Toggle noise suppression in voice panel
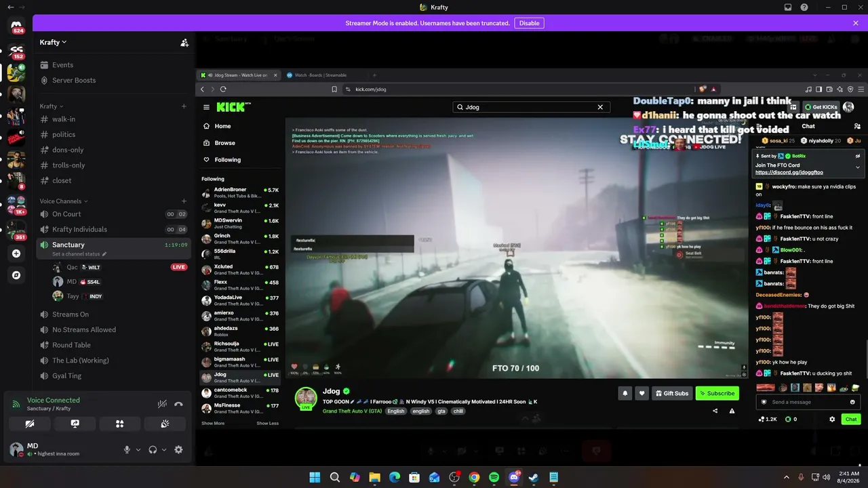The height and width of the screenshot is (488, 868). click(162, 404)
